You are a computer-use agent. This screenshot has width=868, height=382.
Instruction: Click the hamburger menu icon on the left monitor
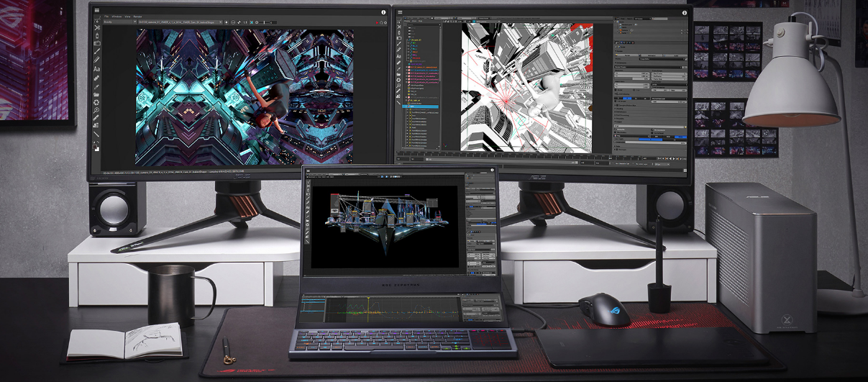[x=97, y=11]
